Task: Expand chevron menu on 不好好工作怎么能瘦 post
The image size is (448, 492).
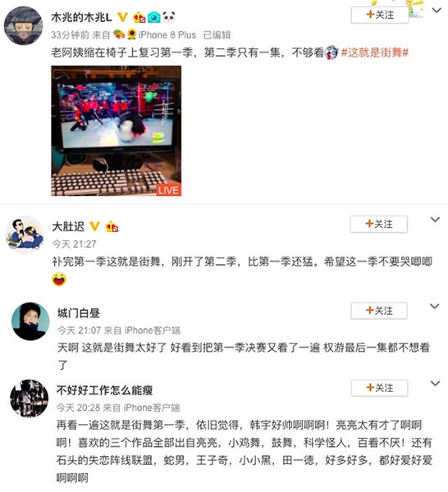Action: point(435,384)
